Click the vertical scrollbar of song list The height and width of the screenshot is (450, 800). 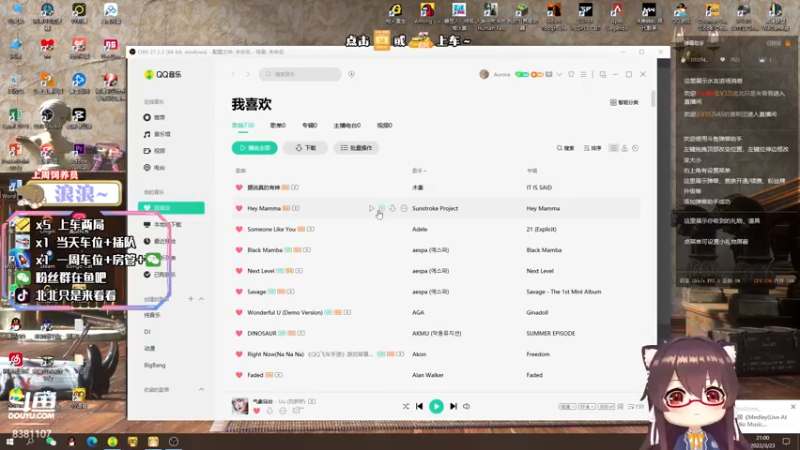point(653,98)
